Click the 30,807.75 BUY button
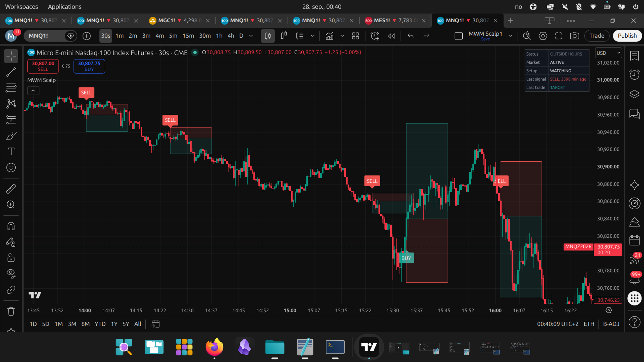 (x=89, y=66)
